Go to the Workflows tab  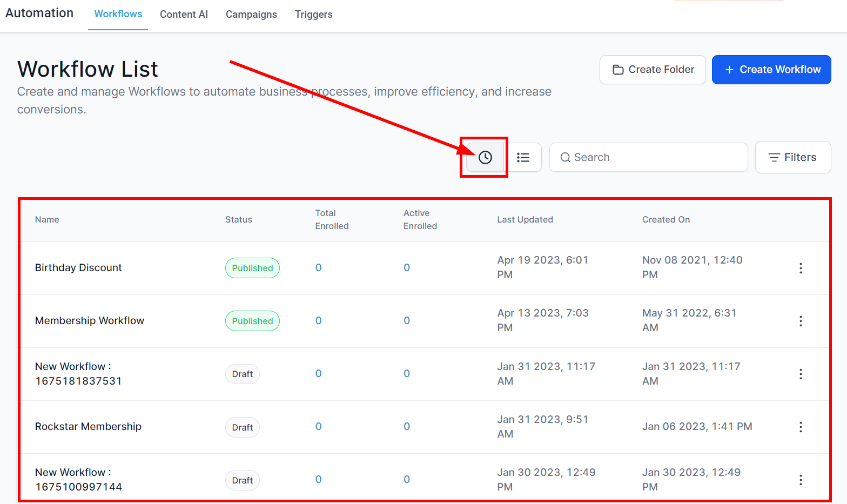coord(118,14)
